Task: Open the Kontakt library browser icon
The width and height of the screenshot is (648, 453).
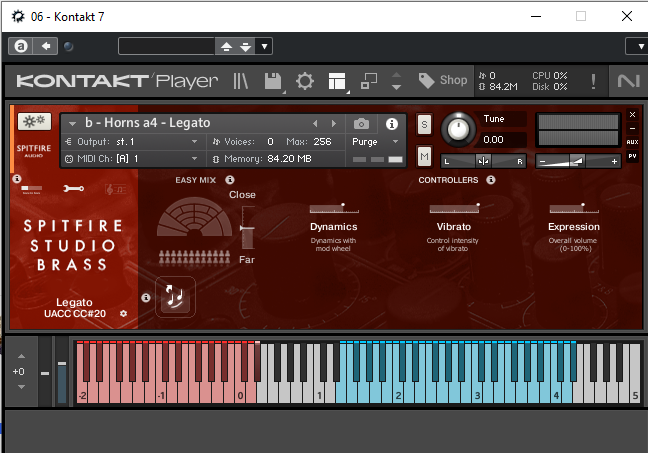Action: 241,81
